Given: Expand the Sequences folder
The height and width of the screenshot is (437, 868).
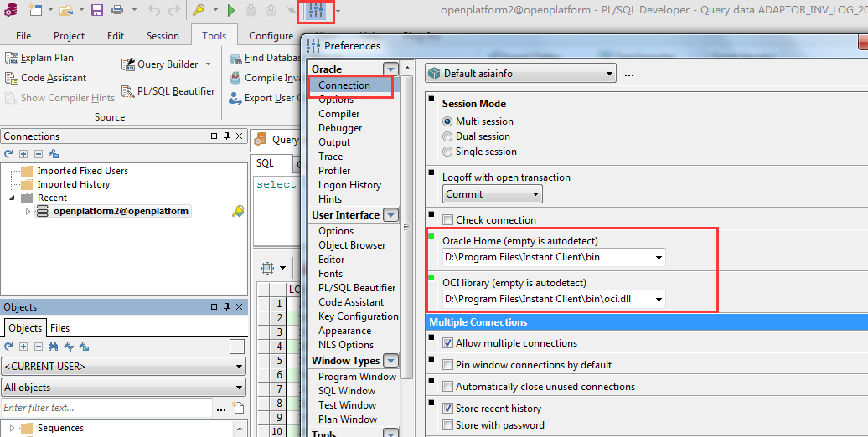Looking at the screenshot, I should (12, 428).
